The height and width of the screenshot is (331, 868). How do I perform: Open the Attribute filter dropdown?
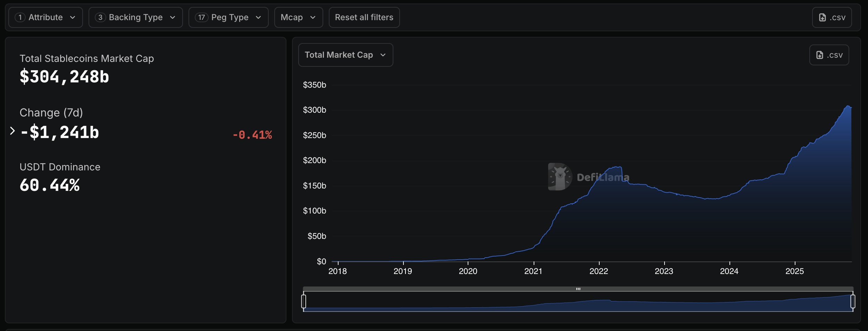[45, 17]
